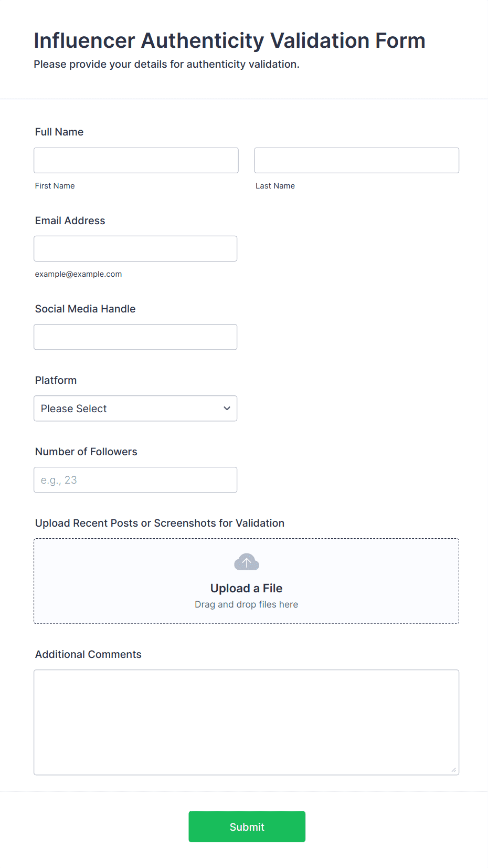Screen dimensions: 488x868
Task: Click the Email Address label
Action: 70,221
